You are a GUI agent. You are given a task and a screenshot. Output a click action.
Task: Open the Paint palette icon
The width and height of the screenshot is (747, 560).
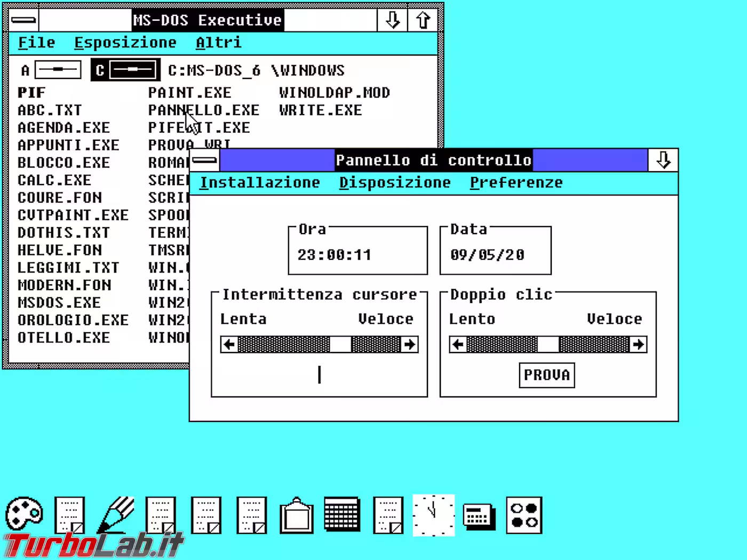pos(23,515)
